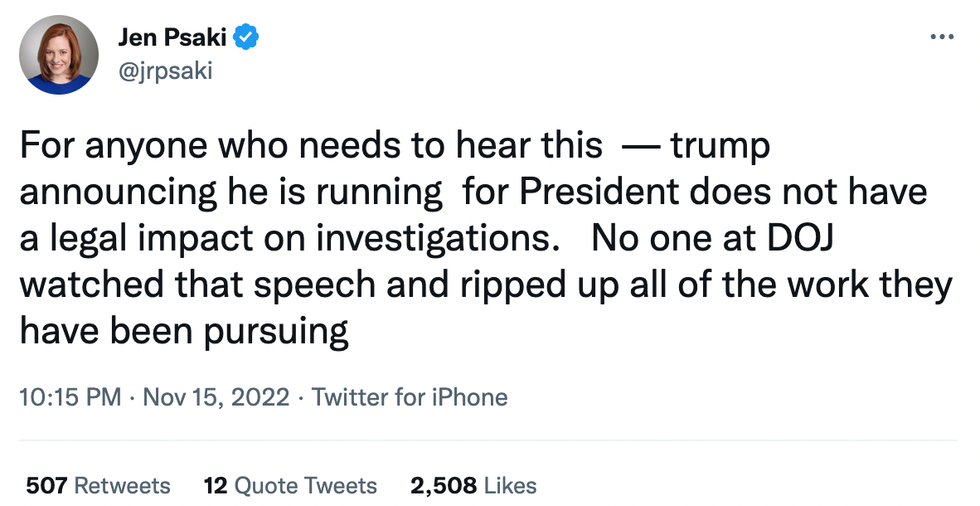Click the Nov 15, 2022 date

217,397
